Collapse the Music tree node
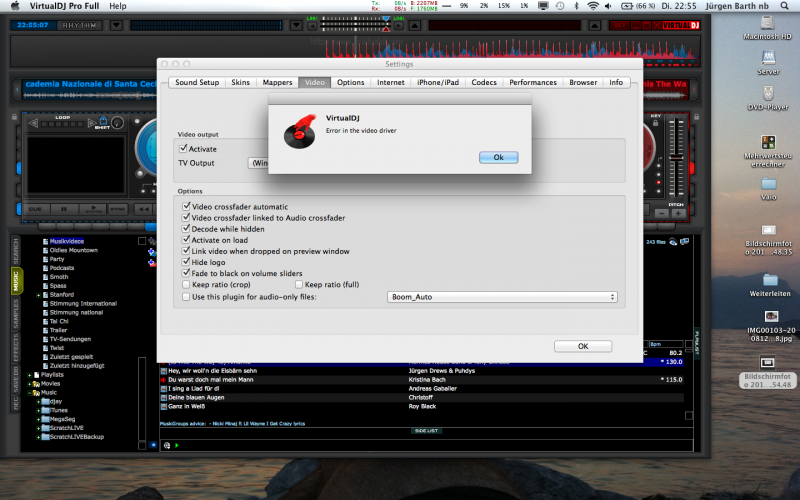800x500 pixels. tap(30, 393)
